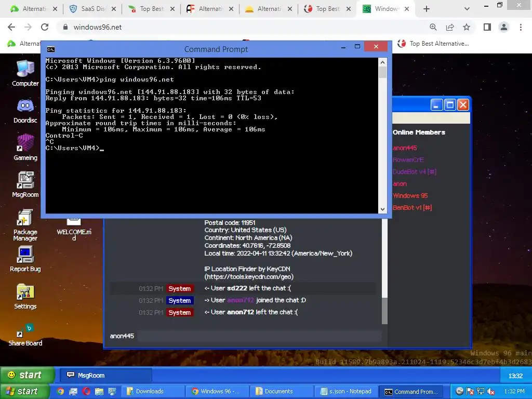Click the volume muted tray icon
The image size is (532, 399).
click(x=490, y=392)
